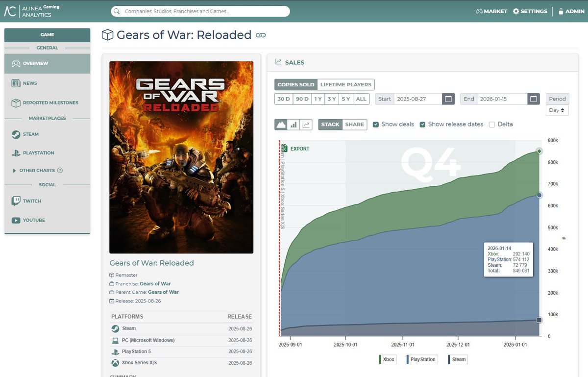
Task: Switch to Stack mode
Action: point(330,125)
